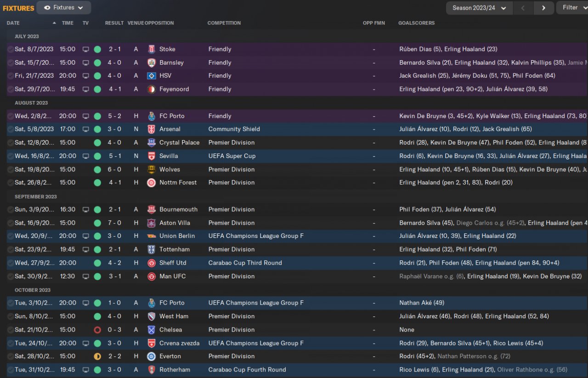This screenshot has height=378, width=588.
Task: Sort by the OPPOSITION column header
Action: 159,23
